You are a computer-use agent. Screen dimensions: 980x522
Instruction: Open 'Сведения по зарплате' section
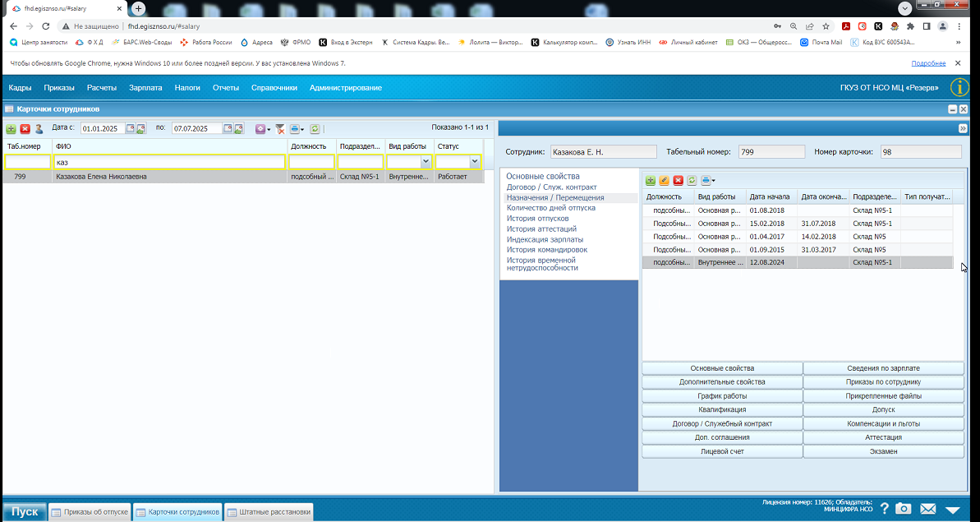click(883, 368)
